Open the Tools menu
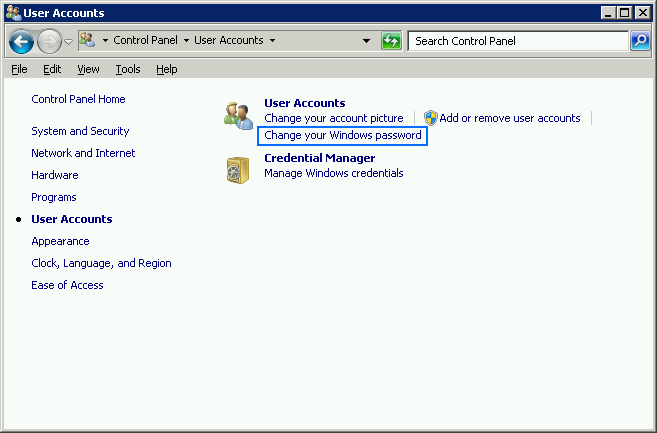Screen dimensions: 657x433 (128, 69)
